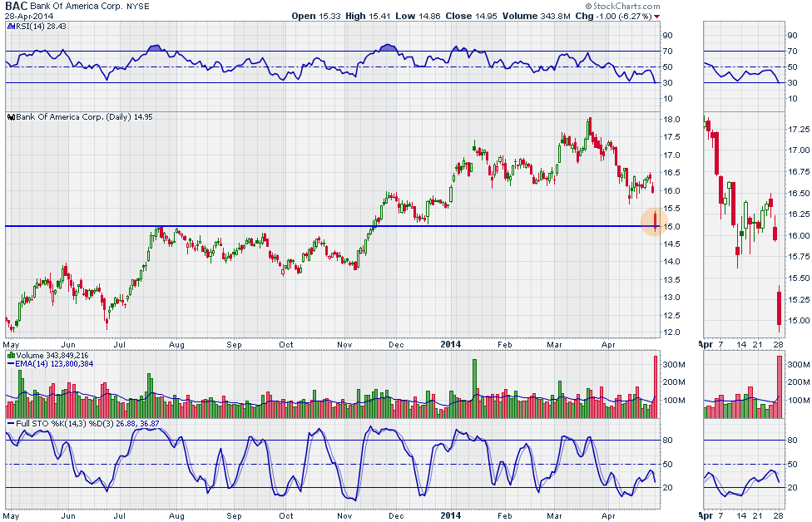The image size is (812, 522).
Task: Click the red down arrow beside Chg
Action: point(657,17)
